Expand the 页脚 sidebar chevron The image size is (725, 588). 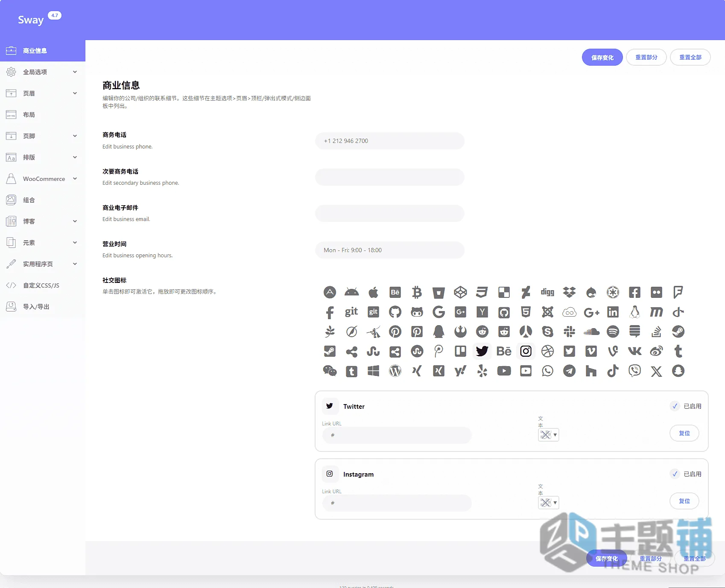(75, 136)
